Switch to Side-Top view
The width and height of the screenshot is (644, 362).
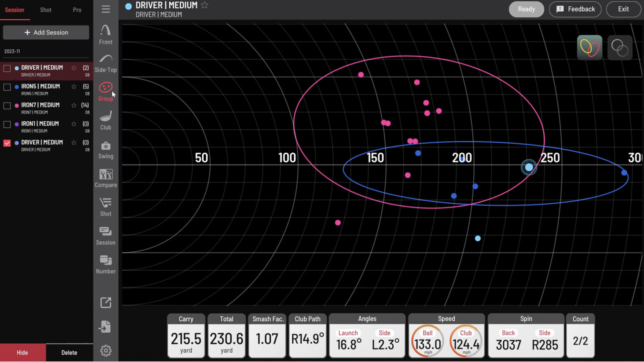pyautogui.click(x=106, y=63)
